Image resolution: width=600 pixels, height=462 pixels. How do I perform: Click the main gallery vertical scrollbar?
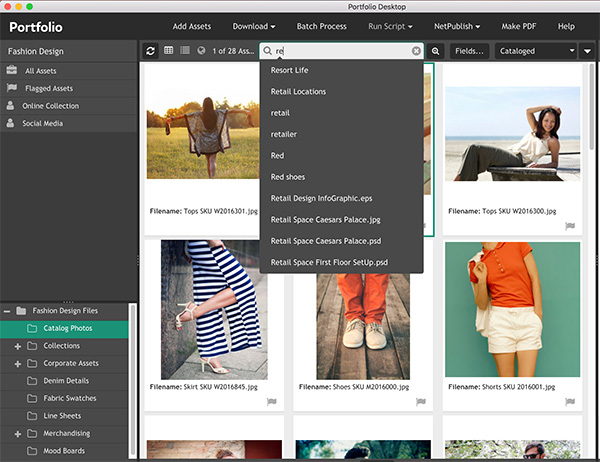[592, 107]
